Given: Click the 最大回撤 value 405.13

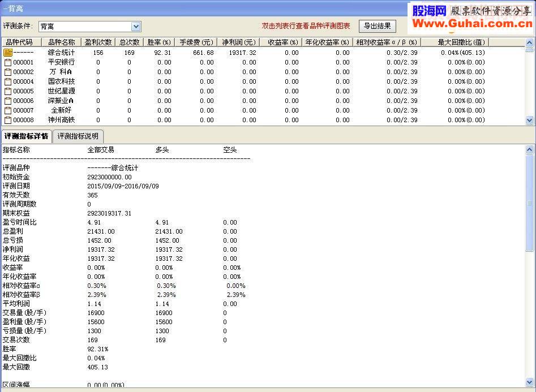Looking at the screenshot, I should tap(97, 367).
